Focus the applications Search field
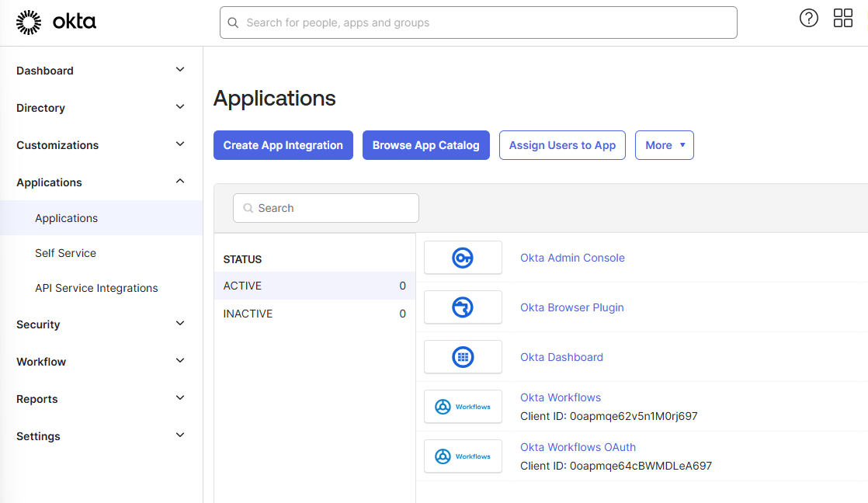 [x=325, y=208]
